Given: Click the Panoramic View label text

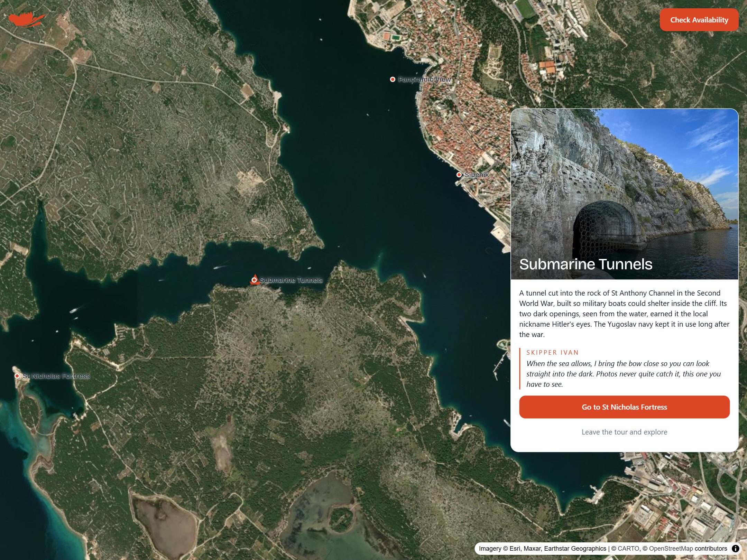Looking at the screenshot, I should 424,80.
